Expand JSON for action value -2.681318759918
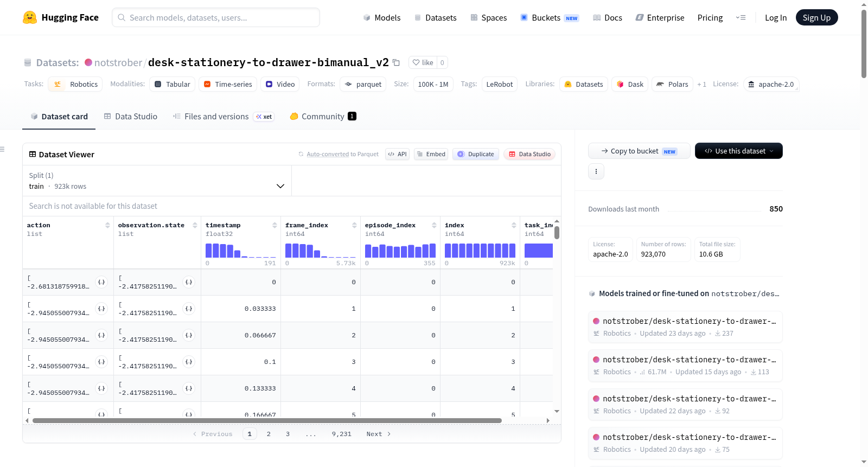 (101, 282)
